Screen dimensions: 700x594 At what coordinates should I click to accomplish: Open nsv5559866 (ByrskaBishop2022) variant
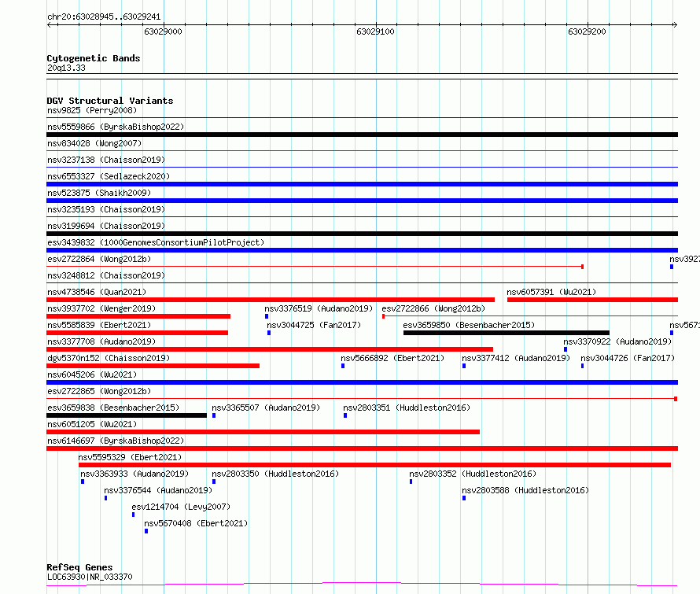click(x=116, y=127)
